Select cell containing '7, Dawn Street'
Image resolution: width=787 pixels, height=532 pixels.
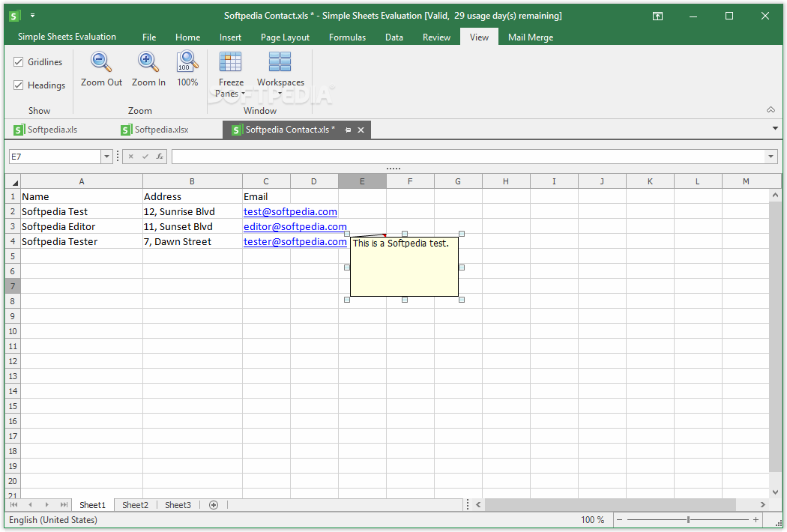pos(192,242)
